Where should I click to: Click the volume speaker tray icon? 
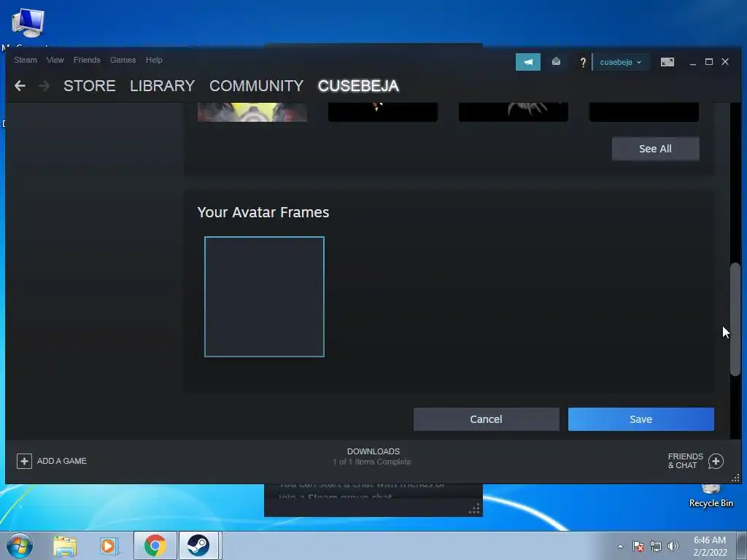(x=673, y=546)
